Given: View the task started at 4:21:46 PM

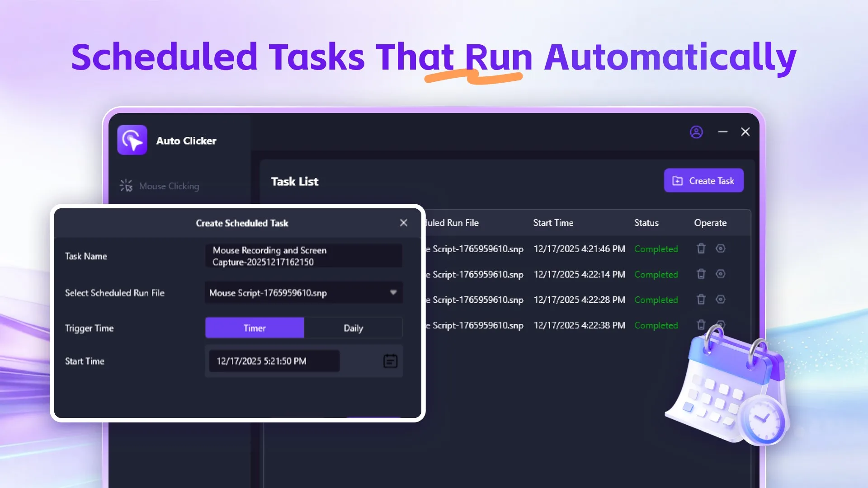Looking at the screenshot, I should (x=721, y=249).
